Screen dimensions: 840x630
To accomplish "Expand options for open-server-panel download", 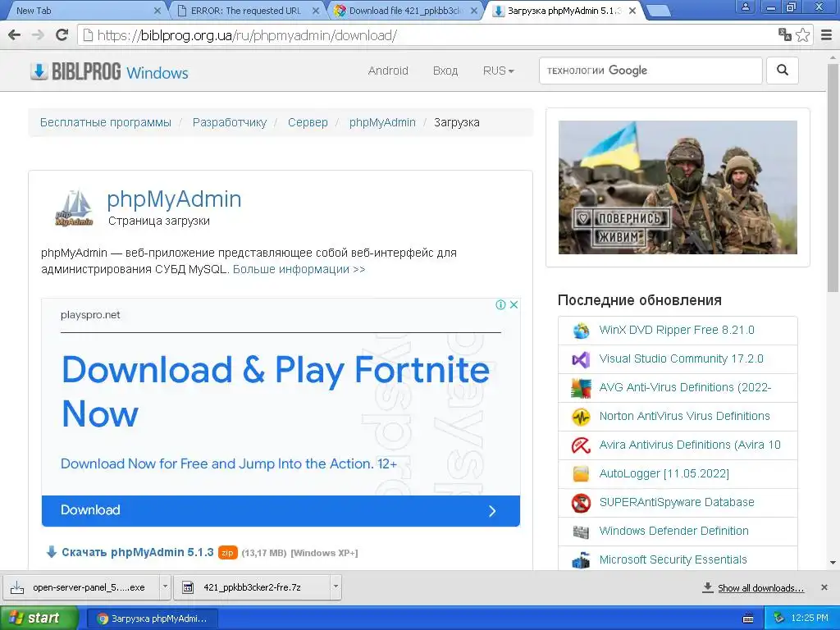I will tap(165, 587).
